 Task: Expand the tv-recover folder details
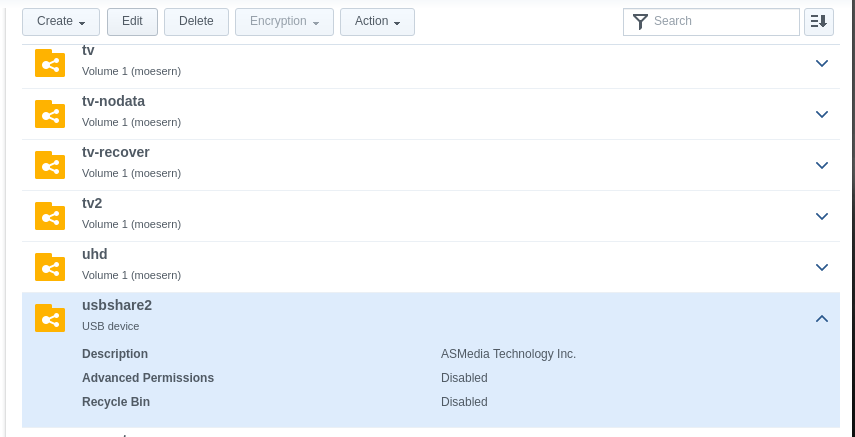tap(822, 165)
